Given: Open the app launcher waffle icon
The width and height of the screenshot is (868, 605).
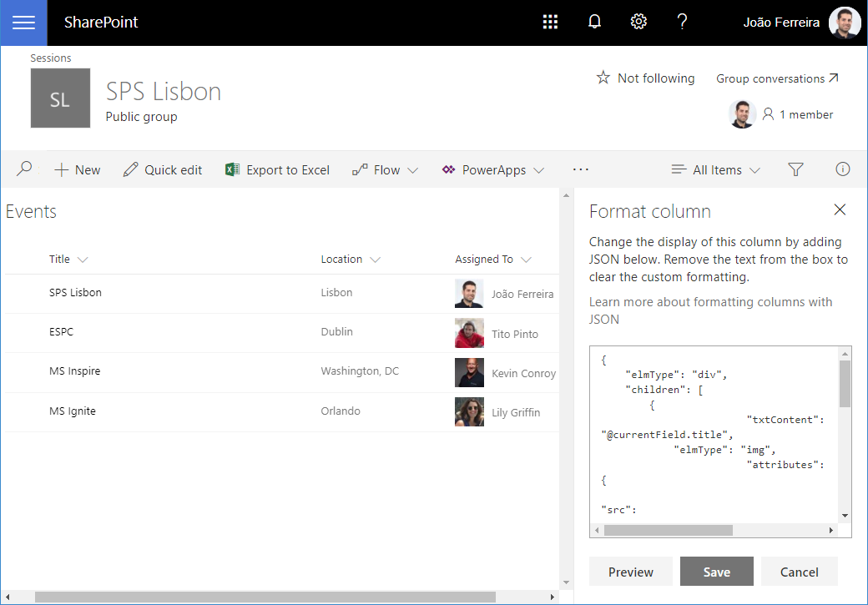Looking at the screenshot, I should pyautogui.click(x=550, y=21).
